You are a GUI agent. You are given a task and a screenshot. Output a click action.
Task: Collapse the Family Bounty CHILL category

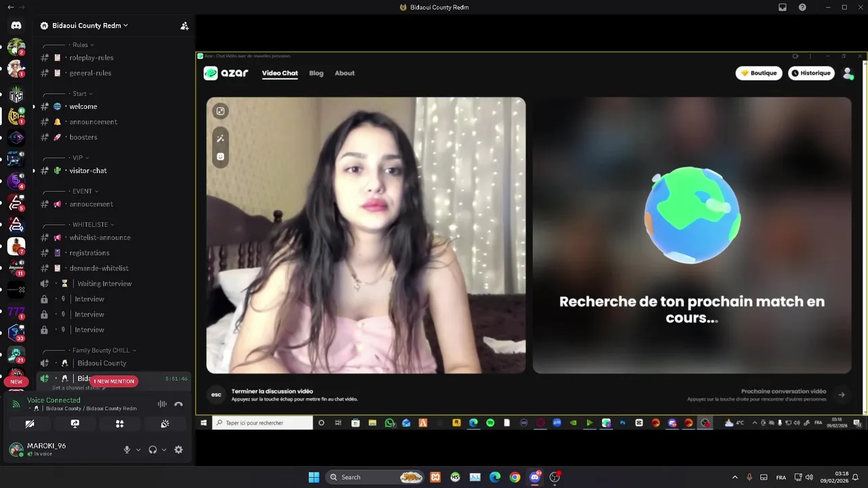(104, 350)
